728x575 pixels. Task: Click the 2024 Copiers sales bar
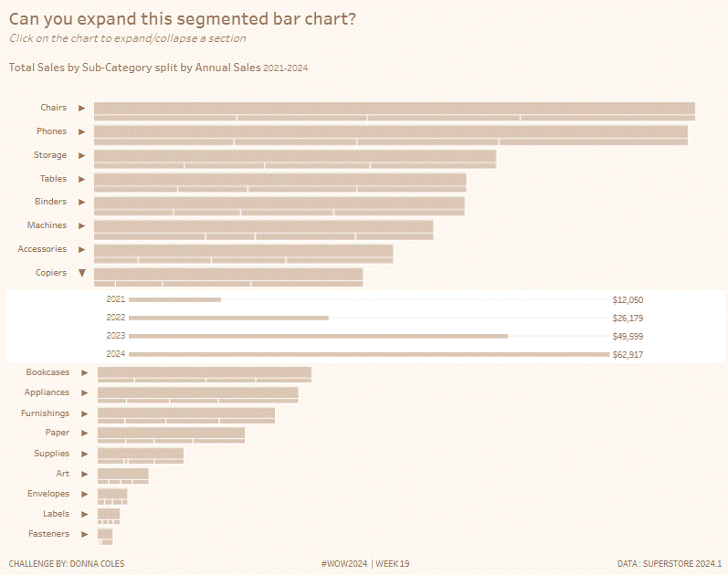(368, 354)
